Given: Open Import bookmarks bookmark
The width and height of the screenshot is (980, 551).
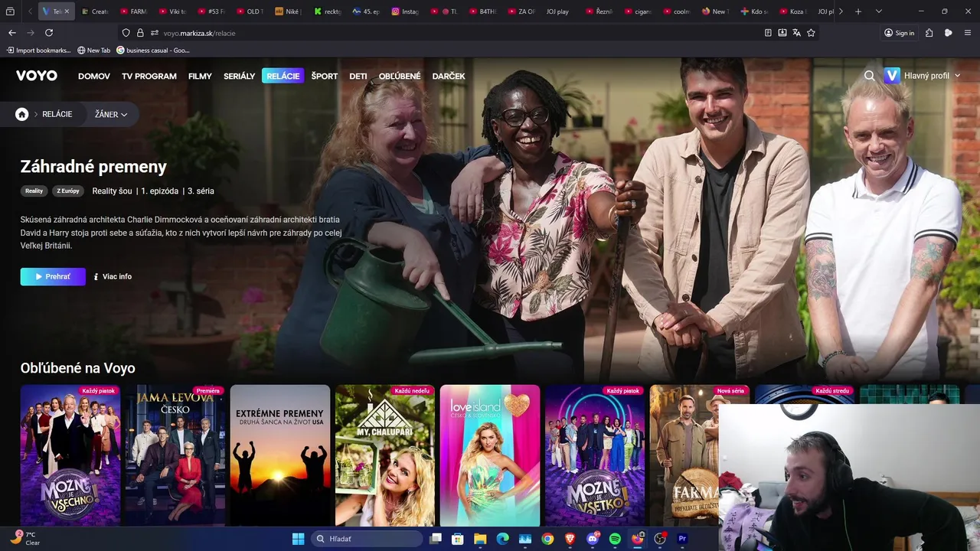Looking at the screenshot, I should click(38, 51).
